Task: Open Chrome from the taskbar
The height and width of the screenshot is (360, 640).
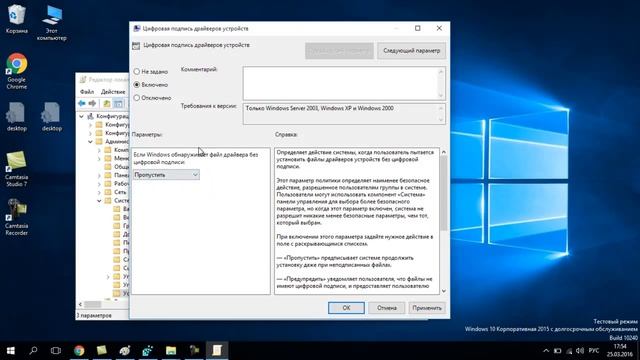Action: tap(79, 351)
